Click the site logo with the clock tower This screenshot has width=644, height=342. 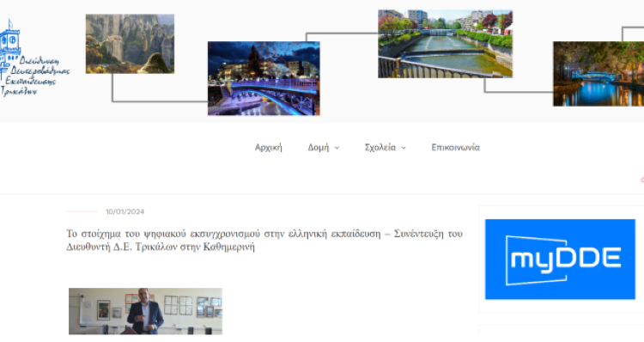pos(34,58)
